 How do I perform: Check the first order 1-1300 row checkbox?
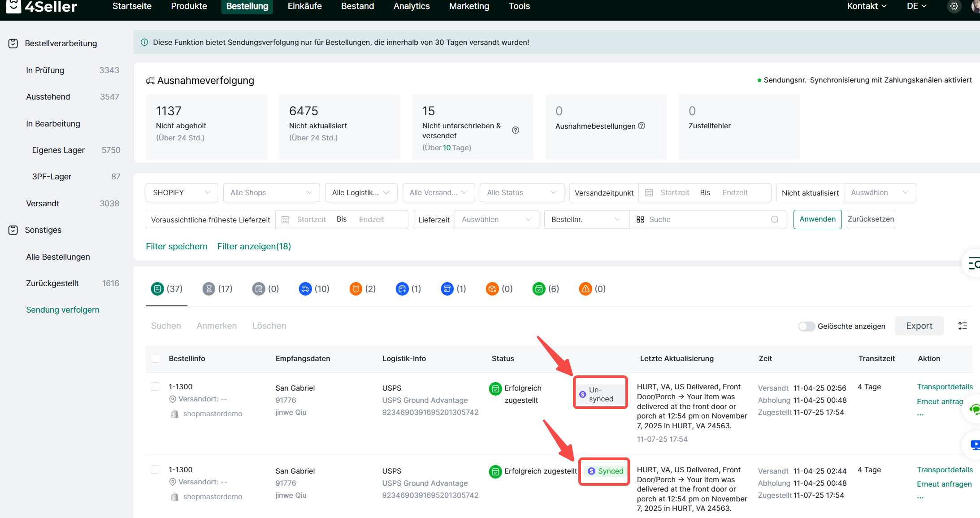pos(155,387)
